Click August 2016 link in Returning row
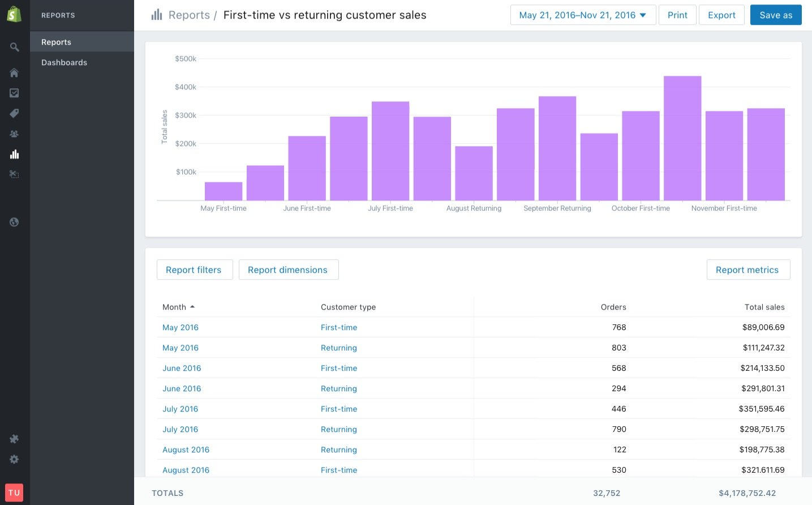Image resolution: width=812 pixels, height=505 pixels. (x=186, y=450)
